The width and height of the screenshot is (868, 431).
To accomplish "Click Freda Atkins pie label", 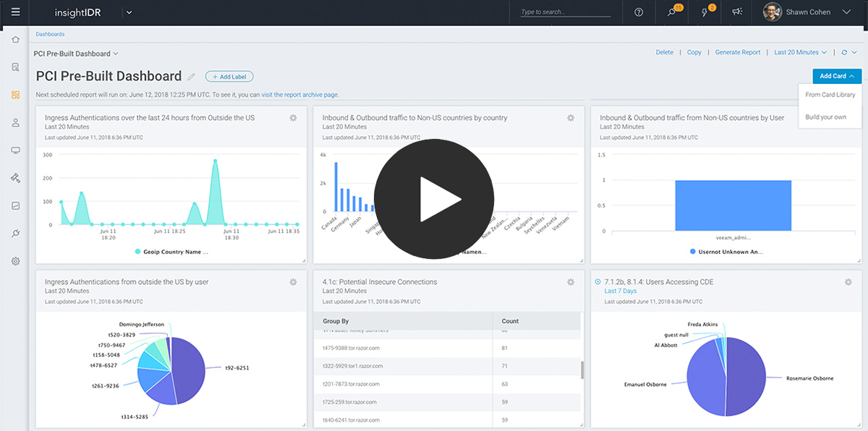I will click(702, 324).
